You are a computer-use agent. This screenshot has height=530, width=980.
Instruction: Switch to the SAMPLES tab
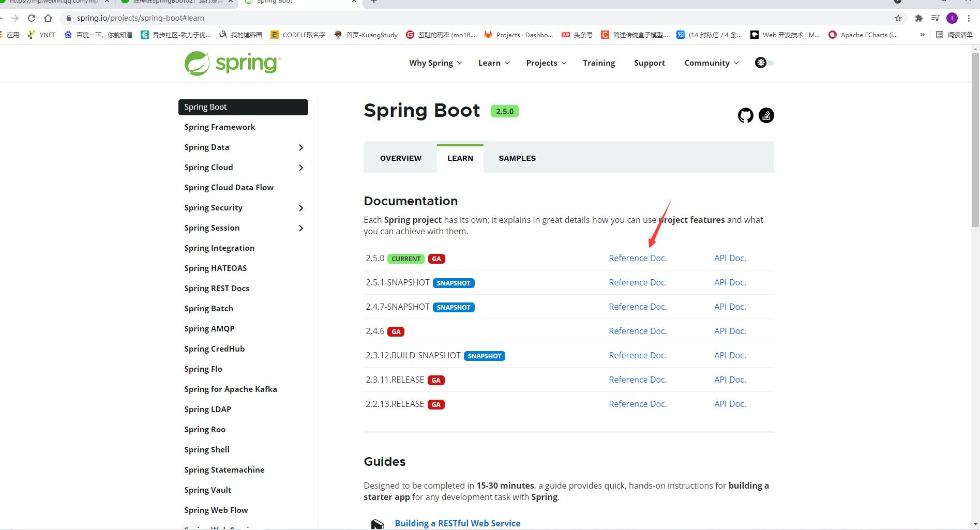(517, 158)
